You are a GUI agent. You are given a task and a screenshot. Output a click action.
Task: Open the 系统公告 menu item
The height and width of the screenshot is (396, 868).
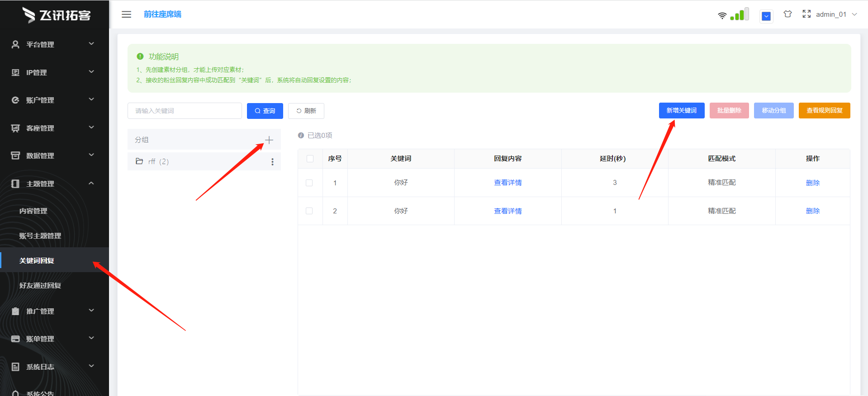tap(40, 393)
